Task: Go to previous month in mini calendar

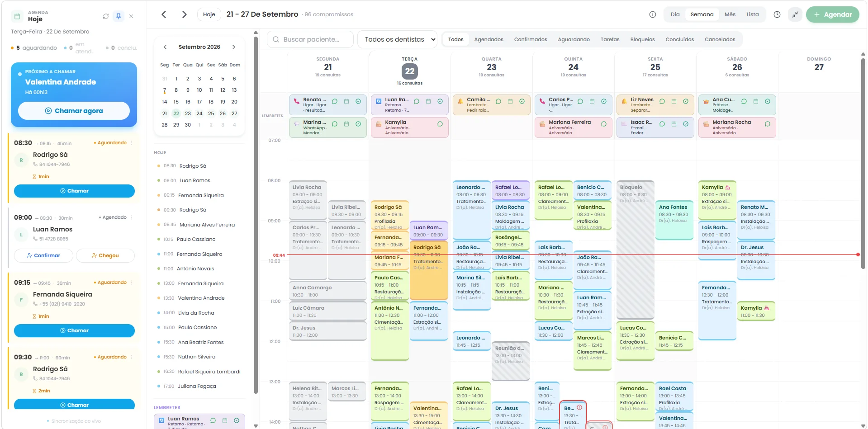Action: pyautogui.click(x=165, y=47)
